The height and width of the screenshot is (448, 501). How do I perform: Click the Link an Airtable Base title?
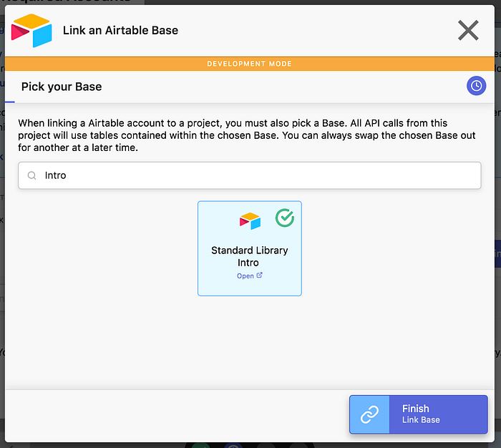pyautogui.click(x=120, y=30)
